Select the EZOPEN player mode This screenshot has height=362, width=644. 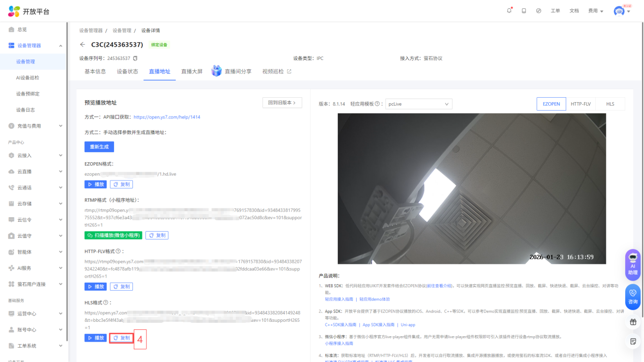(551, 104)
